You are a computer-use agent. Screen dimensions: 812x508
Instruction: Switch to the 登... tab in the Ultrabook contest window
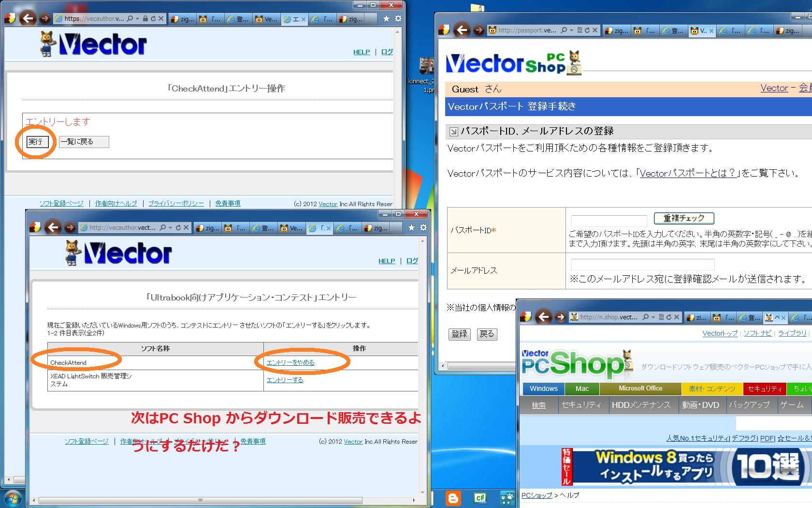[263, 228]
